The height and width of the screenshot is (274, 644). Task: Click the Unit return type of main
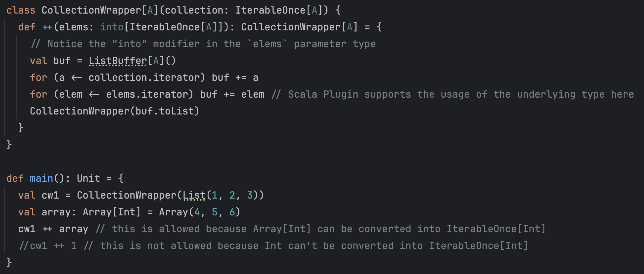(x=88, y=179)
